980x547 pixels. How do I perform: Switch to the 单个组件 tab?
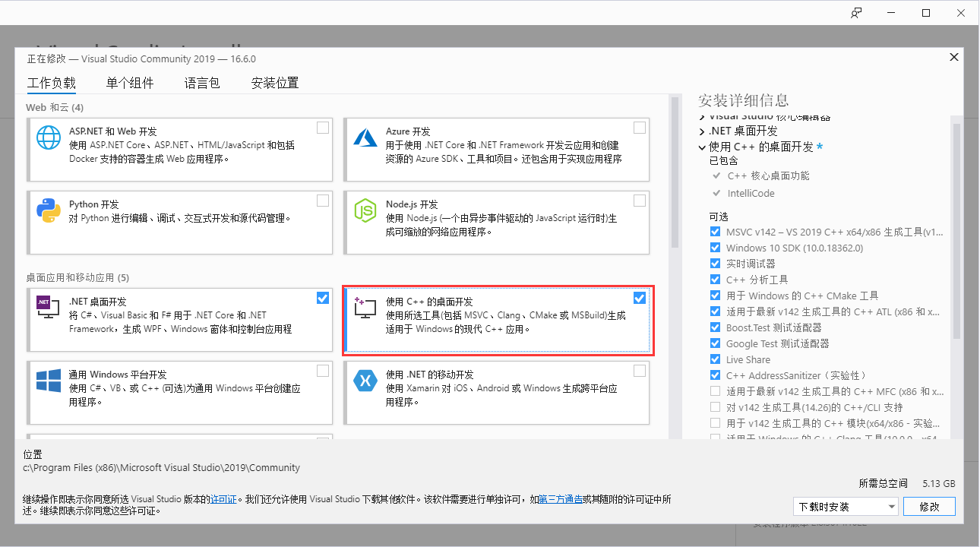pos(130,83)
